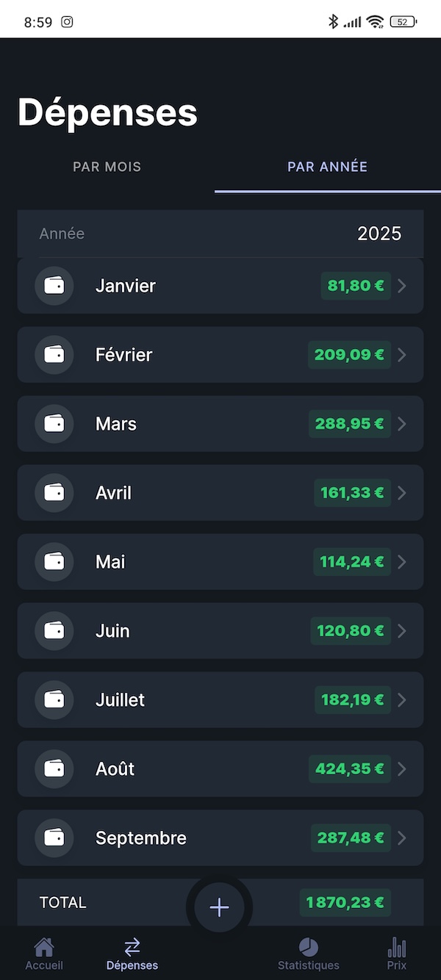Tap the Juin 120,80 € amount badge
The image size is (441, 980).
[x=351, y=631]
